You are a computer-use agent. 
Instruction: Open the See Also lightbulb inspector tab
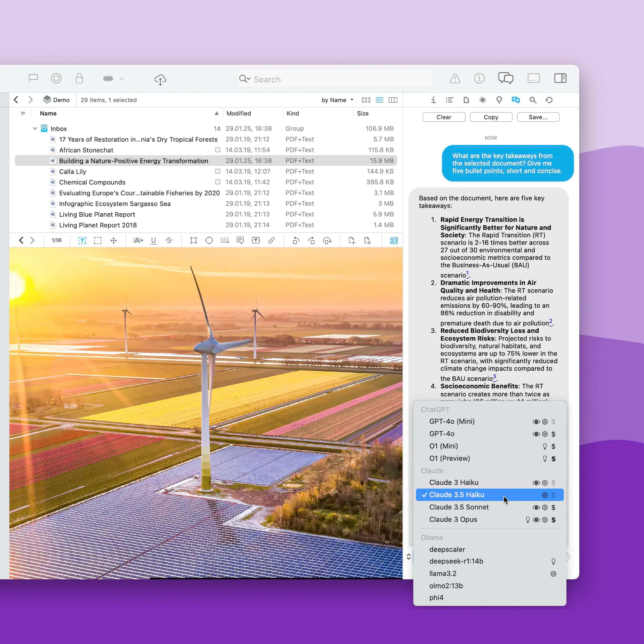499,100
